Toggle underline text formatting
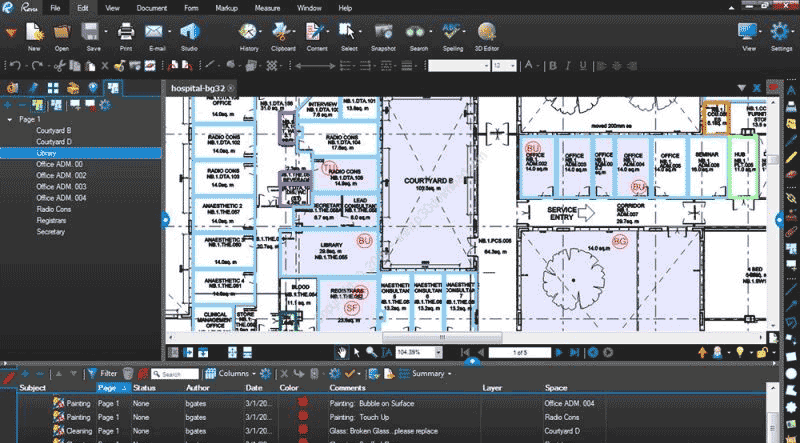Image resolution: width=800 pixels, height=443 pixels. pyautogui.click(x=581, y=66)
